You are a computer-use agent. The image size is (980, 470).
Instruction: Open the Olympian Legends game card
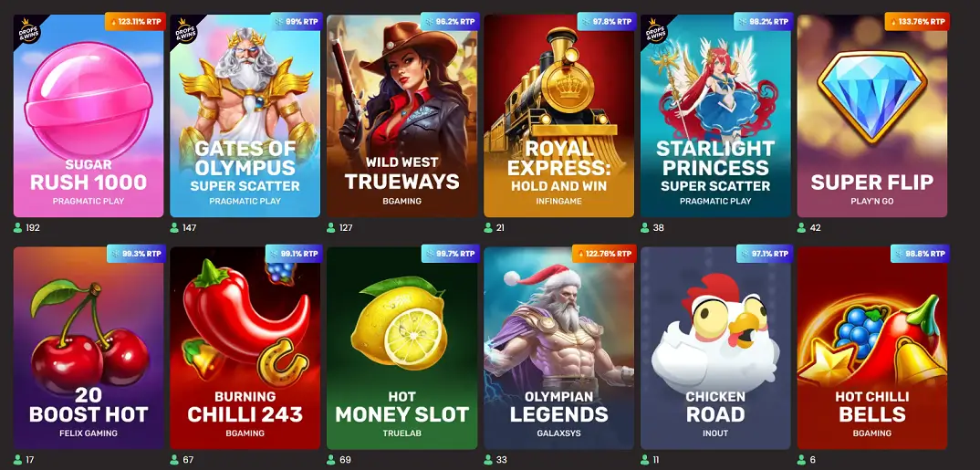click(558, 348)
